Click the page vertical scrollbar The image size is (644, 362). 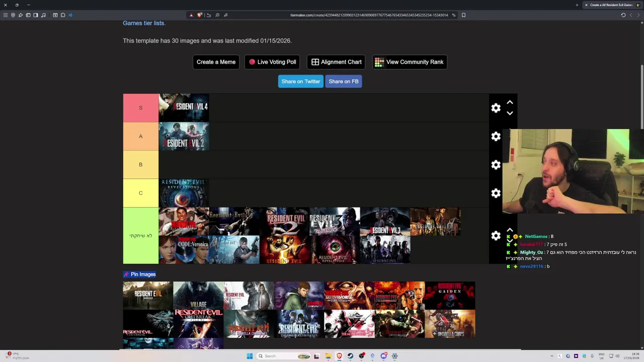641,97
